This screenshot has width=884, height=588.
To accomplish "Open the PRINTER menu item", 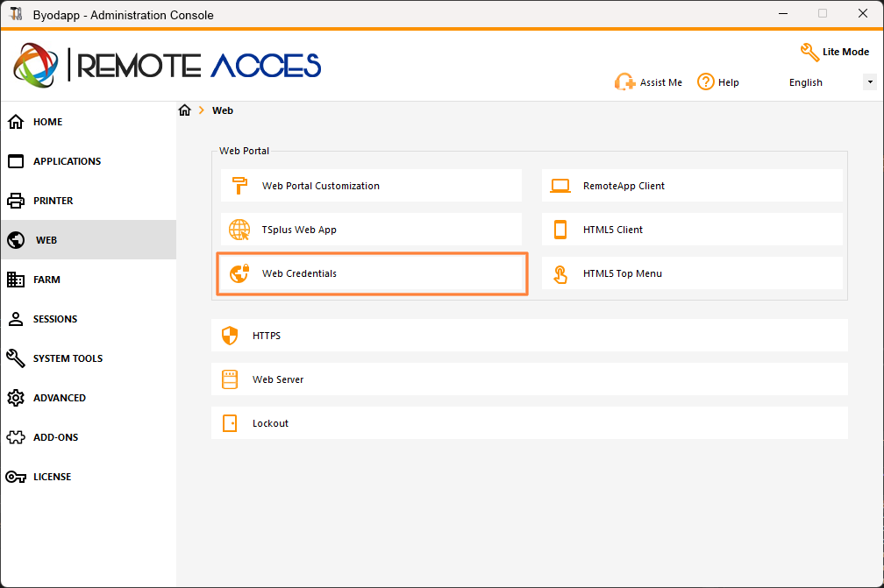I will tap(89, 201).
